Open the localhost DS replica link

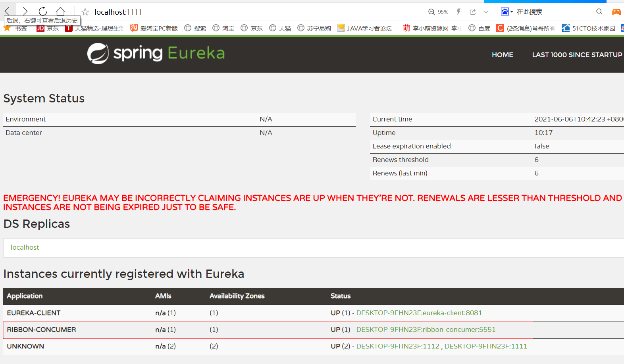pos(25,247)
